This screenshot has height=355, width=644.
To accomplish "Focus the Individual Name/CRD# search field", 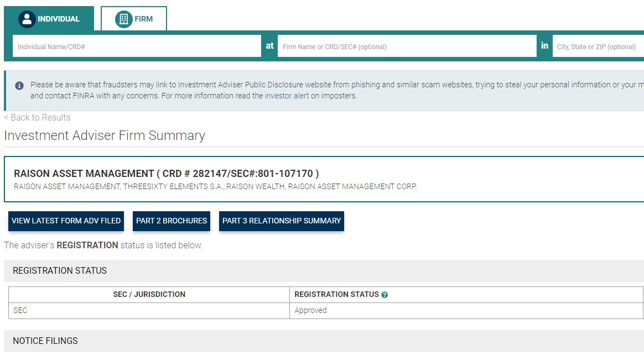I will tap(137, 46).
